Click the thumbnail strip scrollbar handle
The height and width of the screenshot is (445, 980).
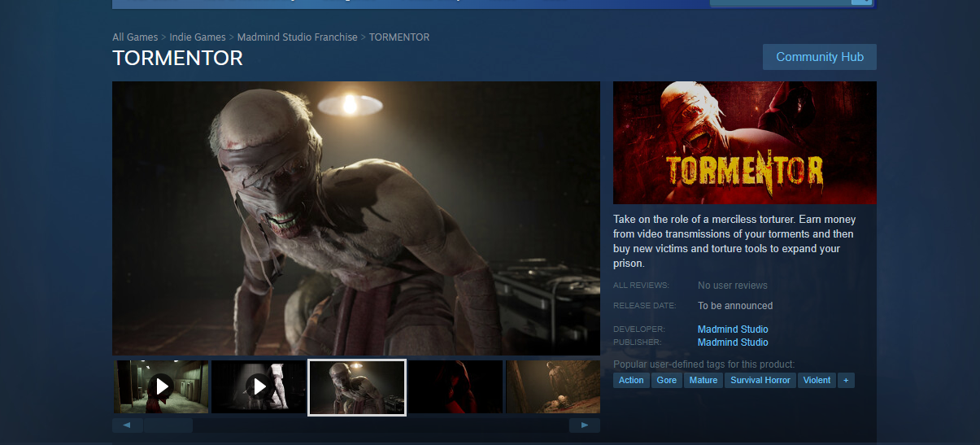168,425
